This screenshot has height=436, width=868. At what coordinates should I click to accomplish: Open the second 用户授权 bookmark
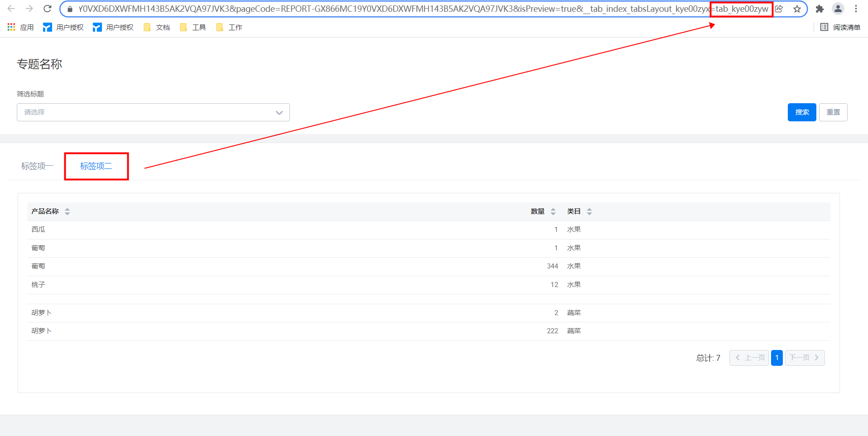(113, 28)
